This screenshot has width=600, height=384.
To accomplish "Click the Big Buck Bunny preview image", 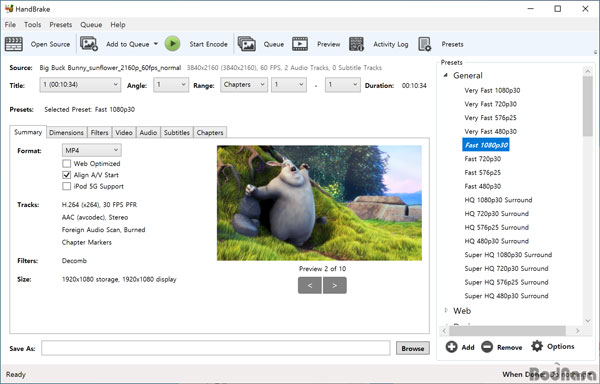I will [320, 203].
